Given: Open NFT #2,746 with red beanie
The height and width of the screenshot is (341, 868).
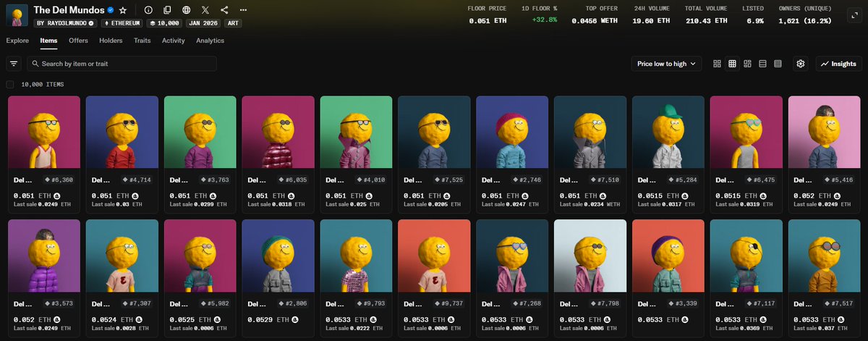Looking at the screenshot, I should [512, 132].
